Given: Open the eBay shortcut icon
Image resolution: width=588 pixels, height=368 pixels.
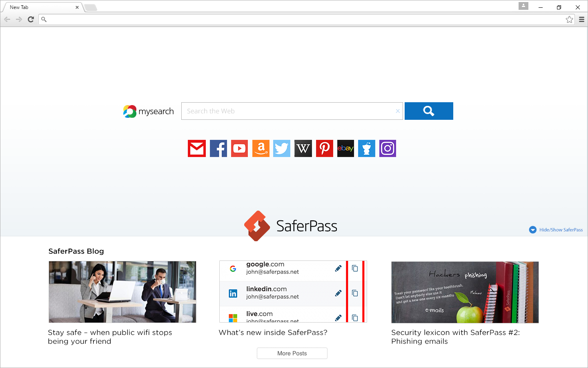Looking at the screenshot, I should 345,148.
